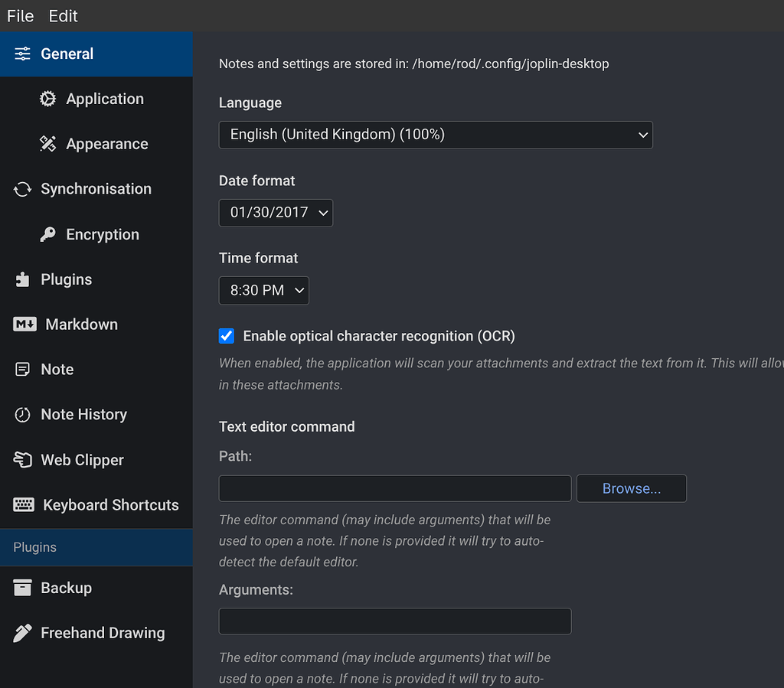Open the Edit menu

[x=62, y=15]
